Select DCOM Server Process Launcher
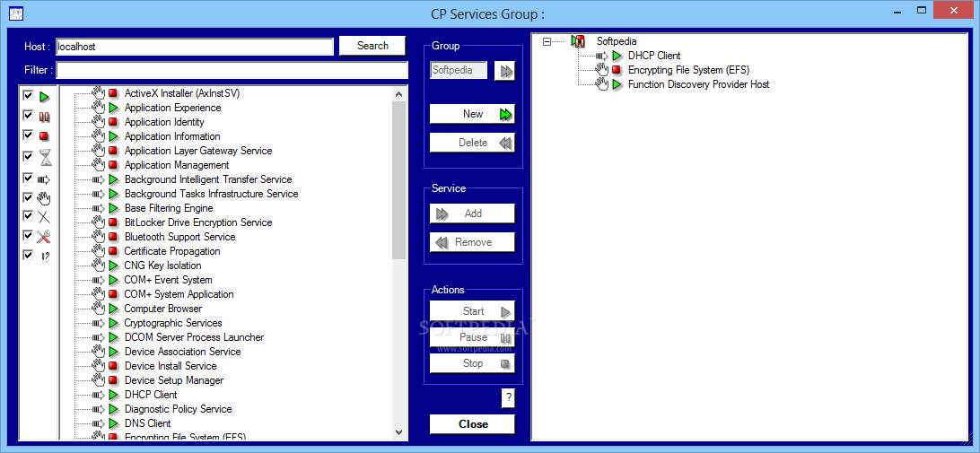Image resolution: width=980 pixels, height=453 pixels. [x=195, y=337]
